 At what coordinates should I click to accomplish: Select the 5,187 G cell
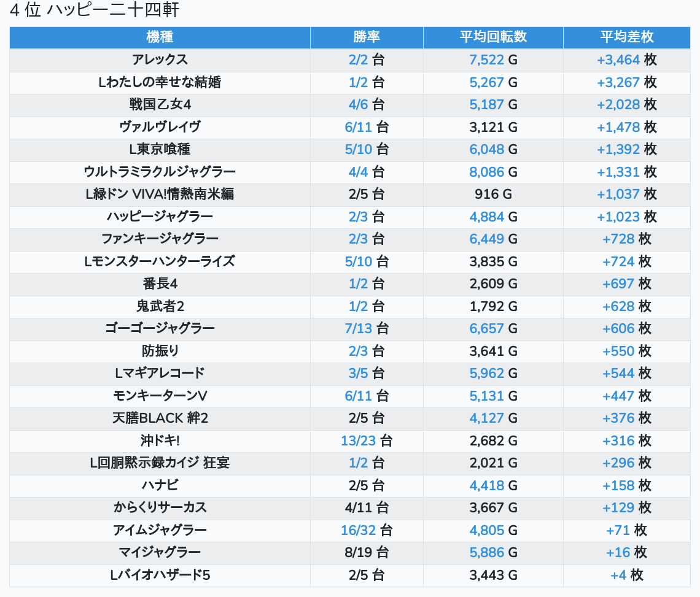(x=493, y=104)
